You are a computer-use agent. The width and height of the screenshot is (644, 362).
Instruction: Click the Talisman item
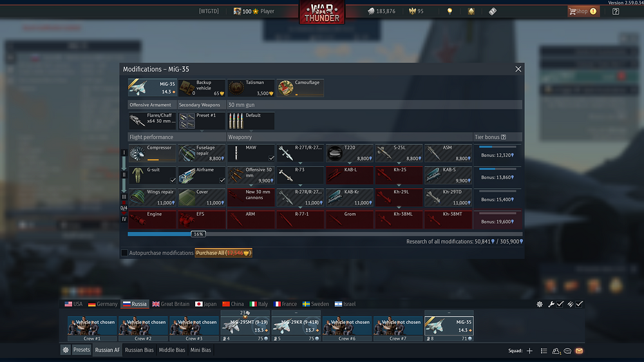(x=251, y=88)
